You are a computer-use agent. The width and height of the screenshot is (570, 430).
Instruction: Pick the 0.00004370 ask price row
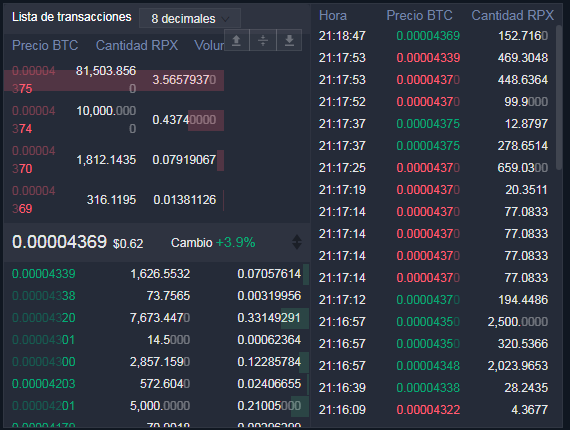click(114, 160)
